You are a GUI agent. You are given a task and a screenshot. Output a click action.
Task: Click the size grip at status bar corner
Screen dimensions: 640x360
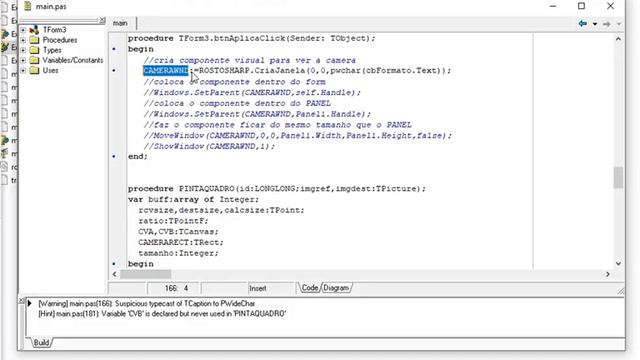tap(621, 291)
